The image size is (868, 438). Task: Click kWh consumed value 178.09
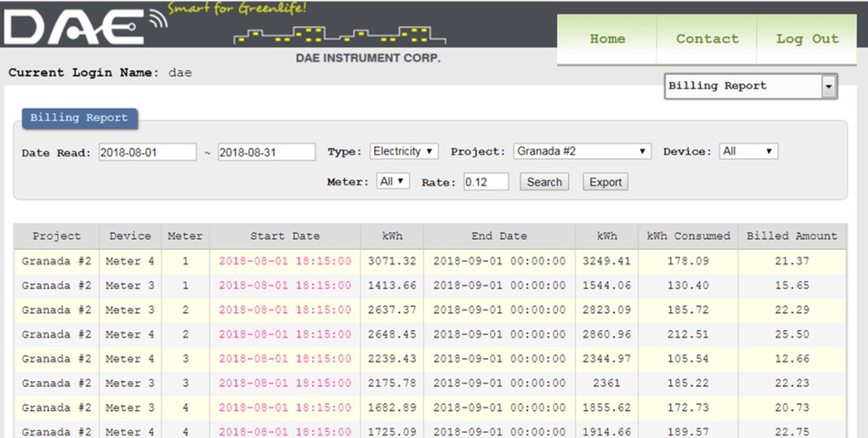coord(688,261)
